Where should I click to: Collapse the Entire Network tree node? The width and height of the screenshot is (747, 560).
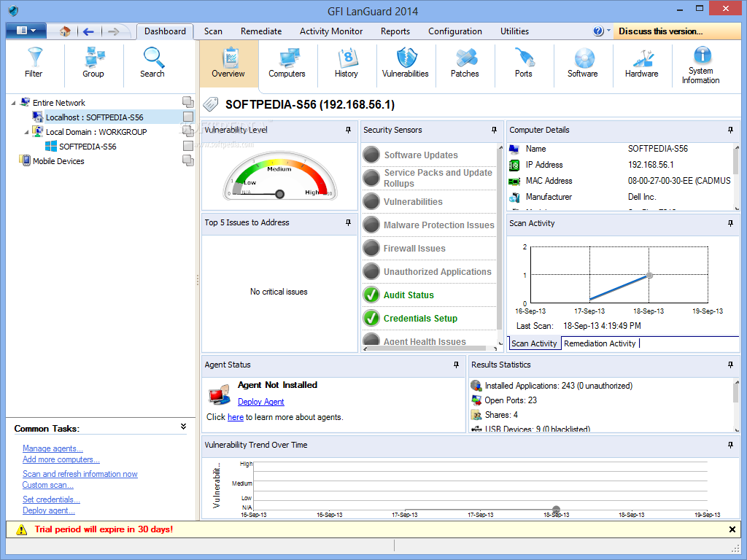[x=13, y=103]
